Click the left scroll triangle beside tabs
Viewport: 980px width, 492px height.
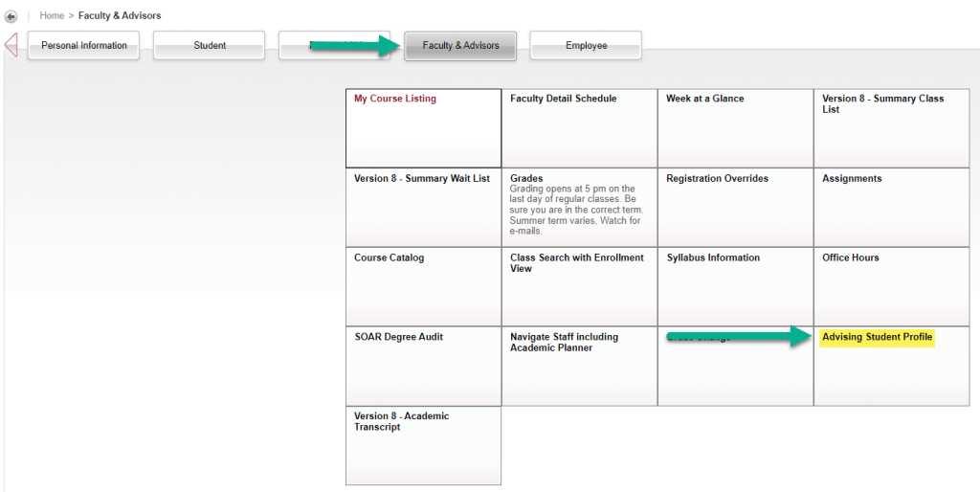11,45
